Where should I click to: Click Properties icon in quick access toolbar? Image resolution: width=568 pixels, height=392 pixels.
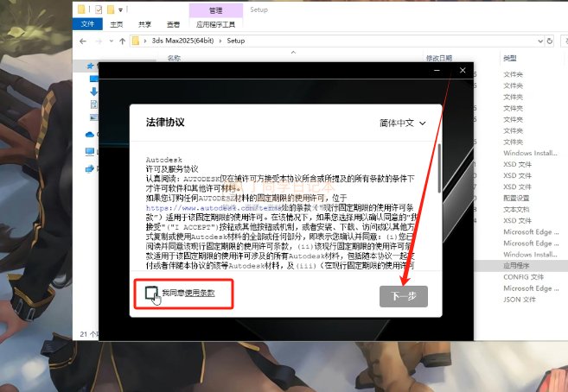pos(99,9)
